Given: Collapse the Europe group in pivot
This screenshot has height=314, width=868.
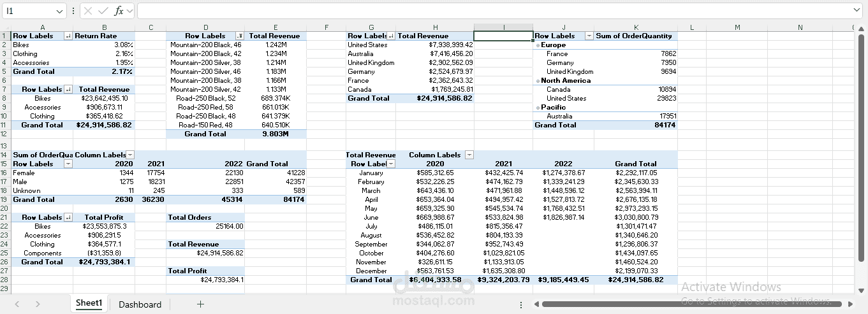Looking at the screenshot, I should (x=537, y=45).
